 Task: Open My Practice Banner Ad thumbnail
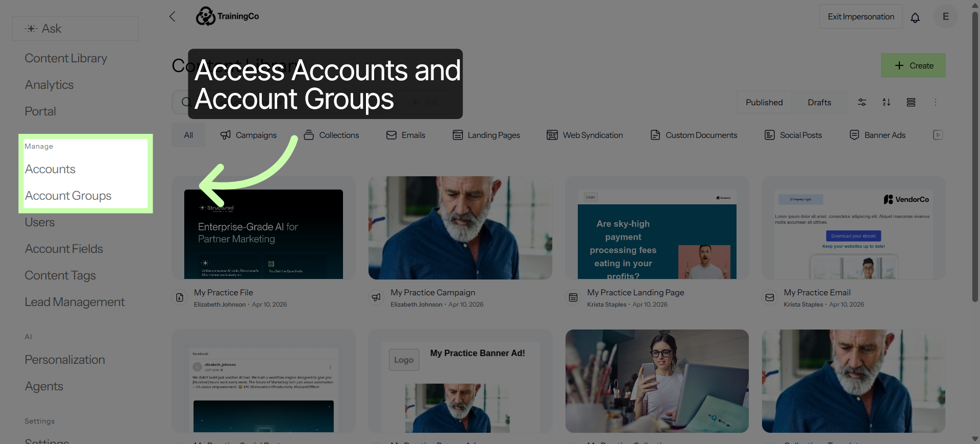coord(460,381)
